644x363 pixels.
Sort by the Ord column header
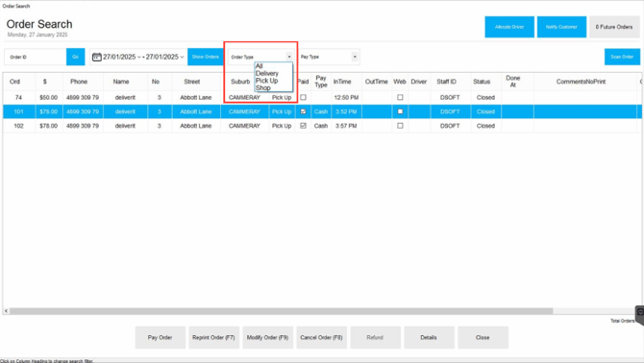14,82
